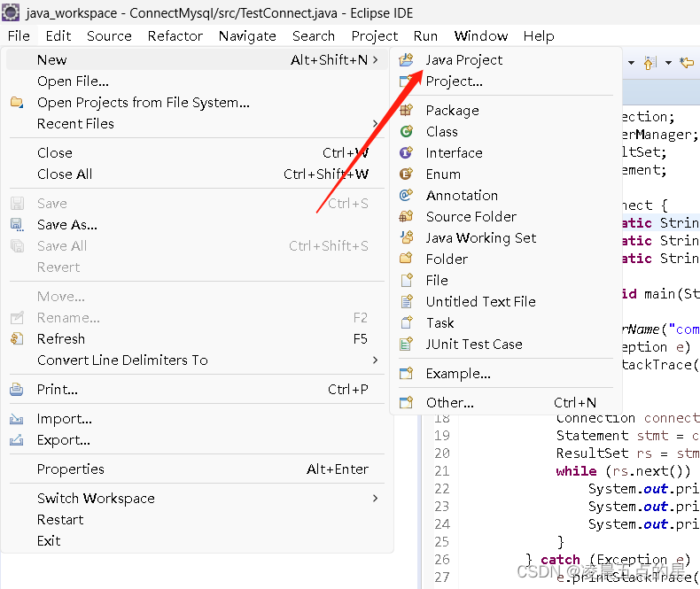Click 'catch' keyword on line 26
The image size is (700, 589).
tap(560, 559)
